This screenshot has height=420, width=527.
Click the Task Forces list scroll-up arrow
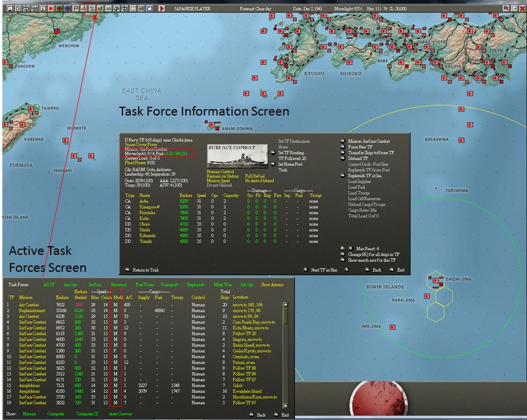(285, 305)
